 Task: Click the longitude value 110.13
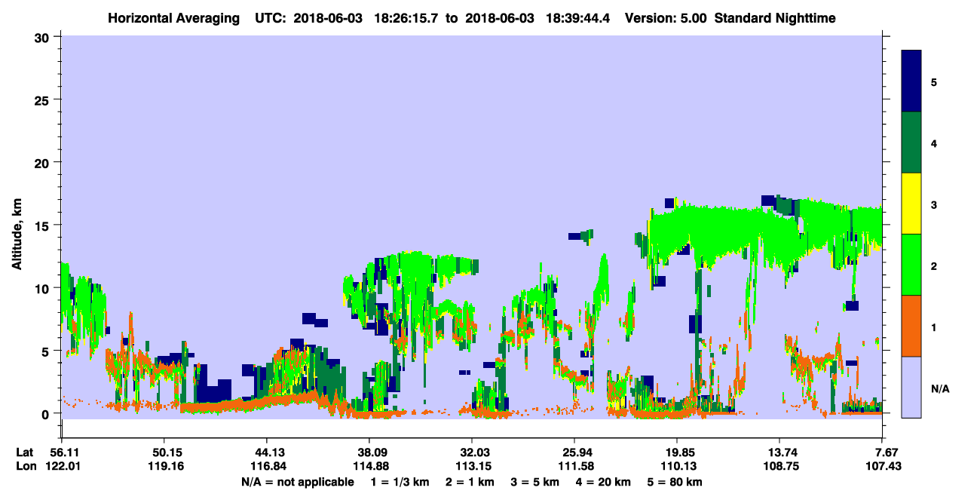(677, 467)
